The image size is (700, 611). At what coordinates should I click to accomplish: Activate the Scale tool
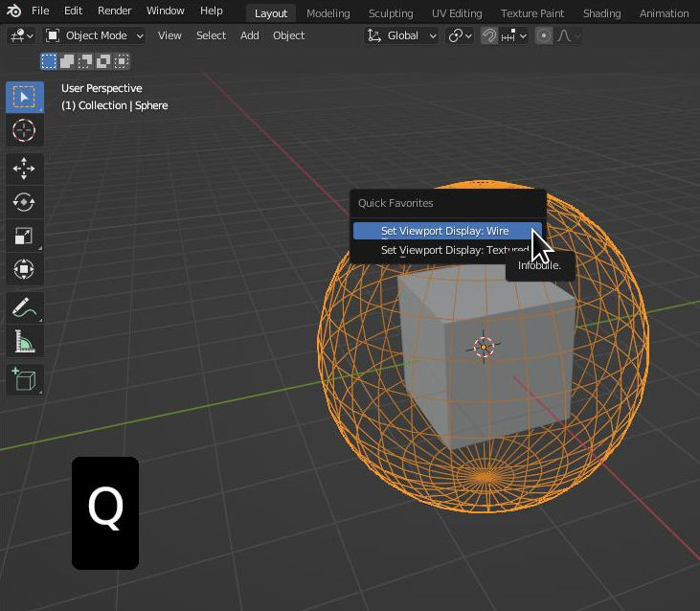click(24, 236)
